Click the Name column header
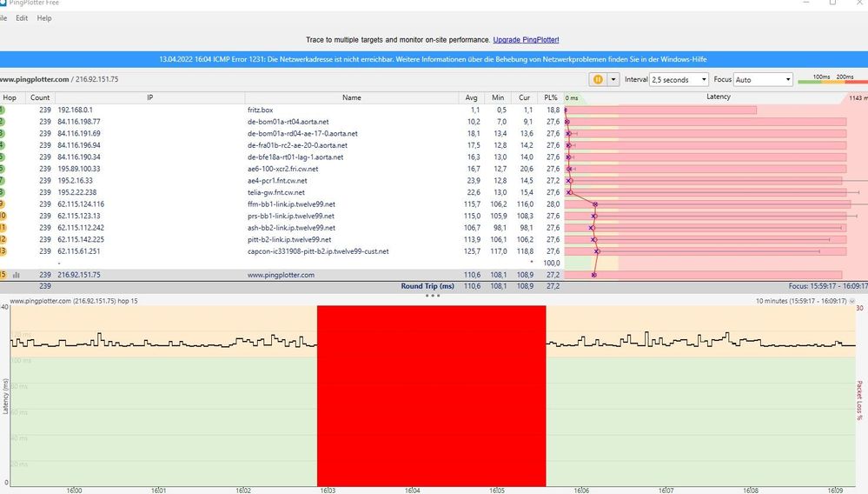 pos(352,97)
